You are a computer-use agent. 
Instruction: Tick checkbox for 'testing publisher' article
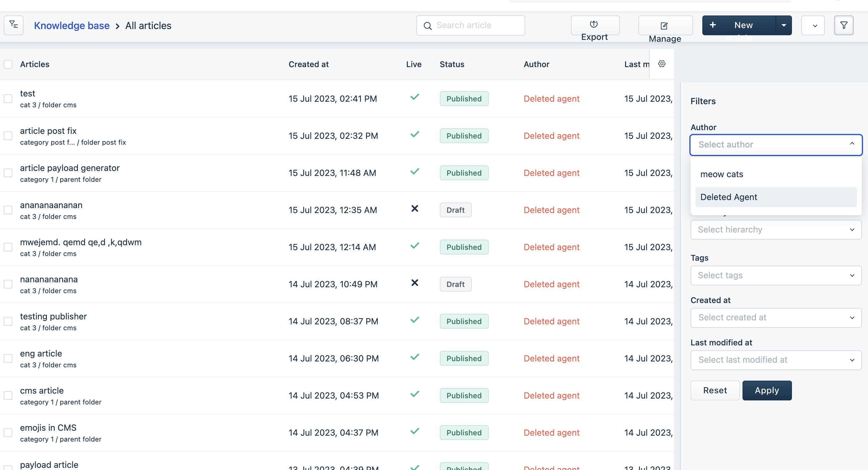(8, 321)
